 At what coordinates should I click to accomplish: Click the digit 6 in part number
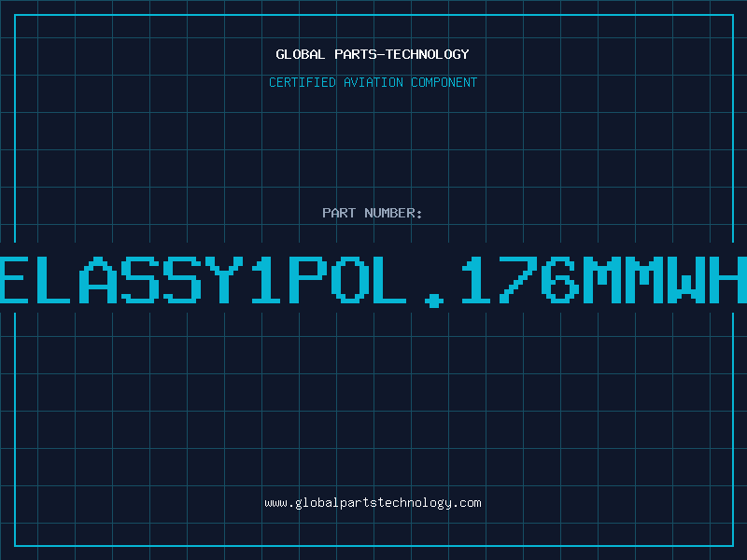tap(561, 280)
